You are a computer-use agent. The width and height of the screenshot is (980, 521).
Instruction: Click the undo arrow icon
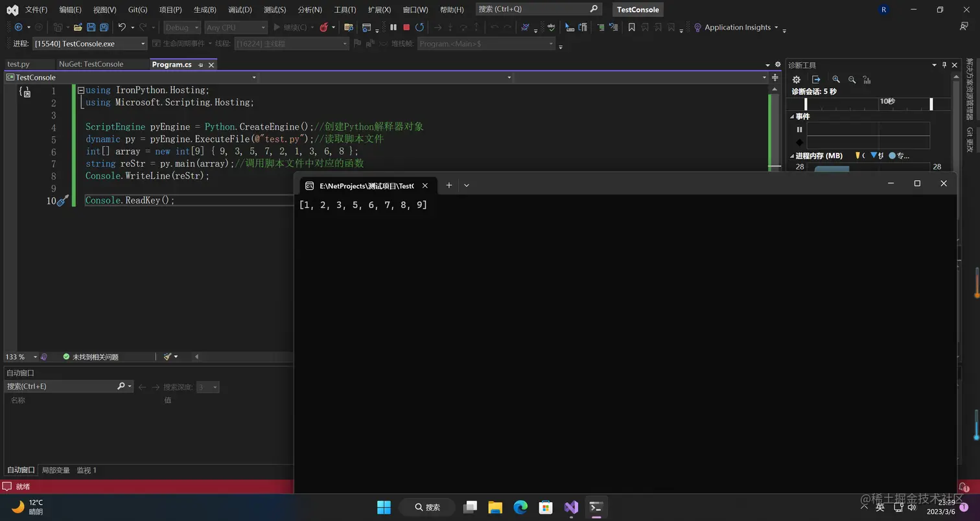pos(121,27)
